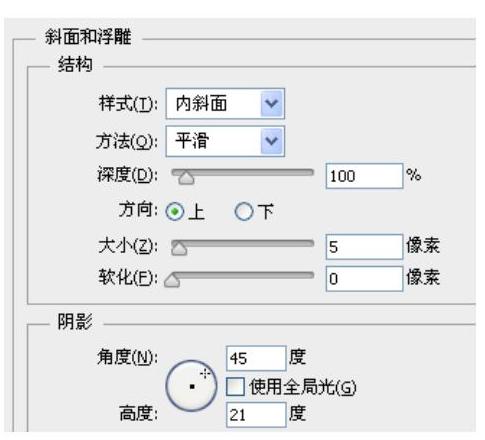Click the 深度 slider track middle
Image resolution: width=485 pixels, height=440 pixels.
(242, 172)
